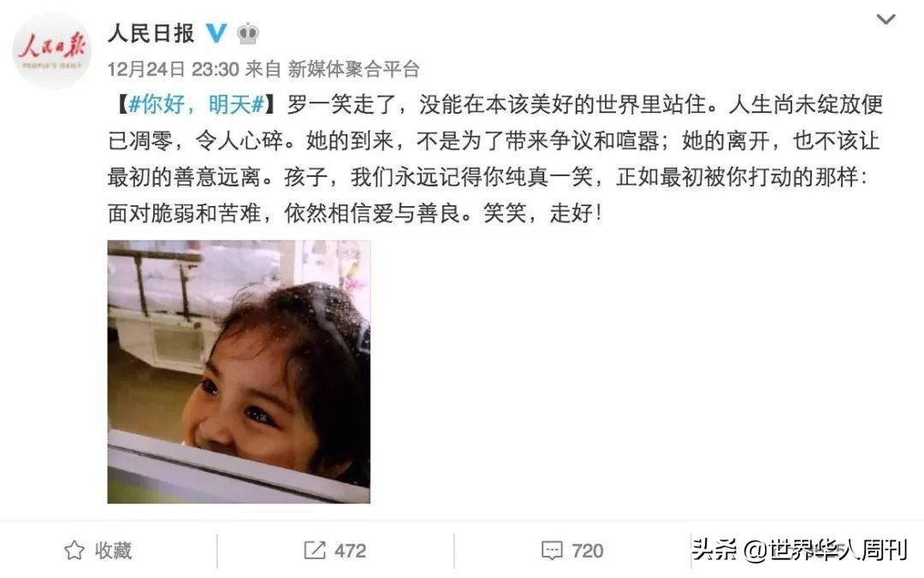Screen dimensions: 924x578
Task: Click the 来自 text beside timestamp
Action: (263, 69)
